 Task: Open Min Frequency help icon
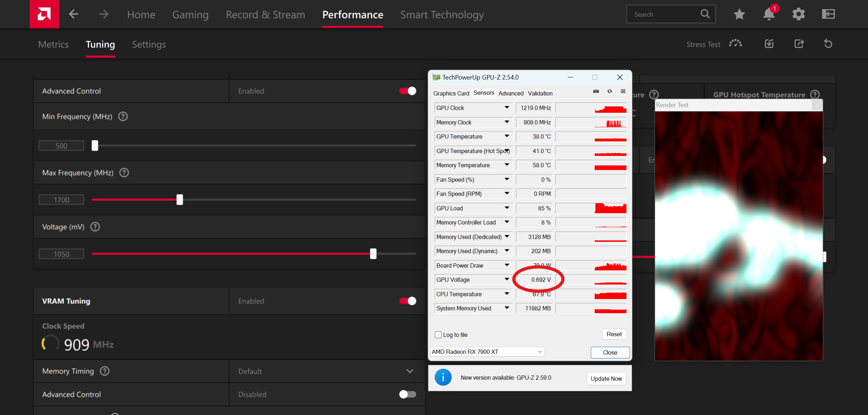coord(123,116)
